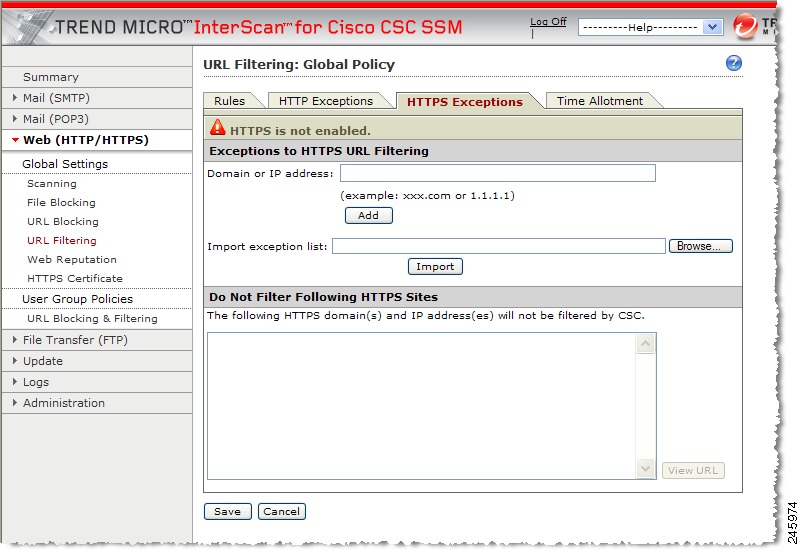Viewport: 803px width, 550px height.
Task: Open URL Blocking & Filtering policies
Action: tap(92, 318)
